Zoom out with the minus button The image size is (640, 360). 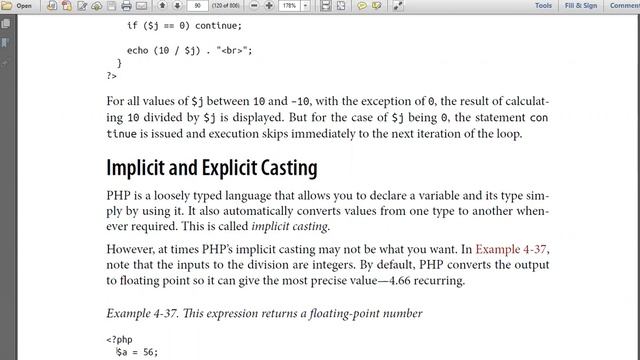point(254,6)
